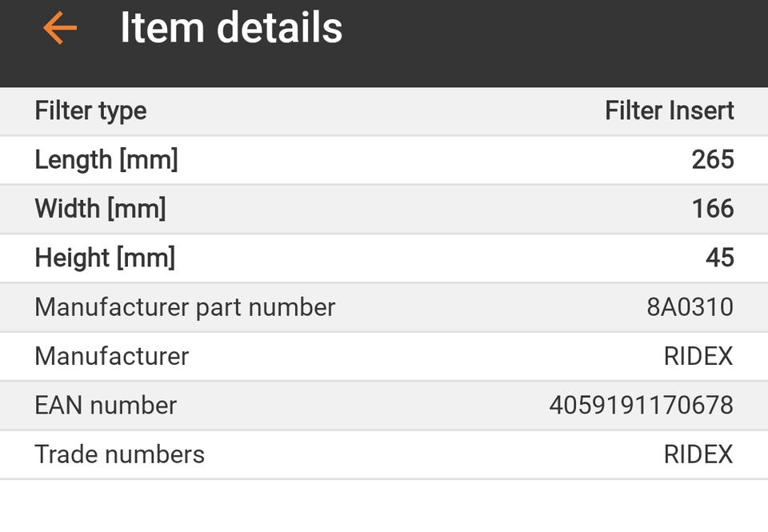Click the part number value 8A0310
Screen dimensions: 768x532
[690, 307]
